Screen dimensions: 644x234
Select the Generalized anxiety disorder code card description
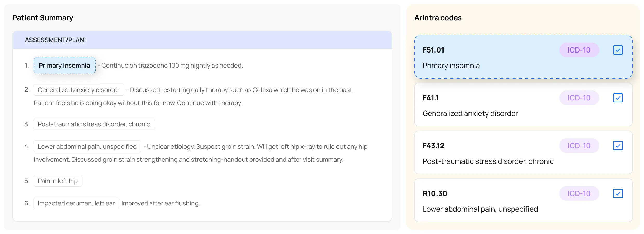pyautogui.click(x=470, y=113)
